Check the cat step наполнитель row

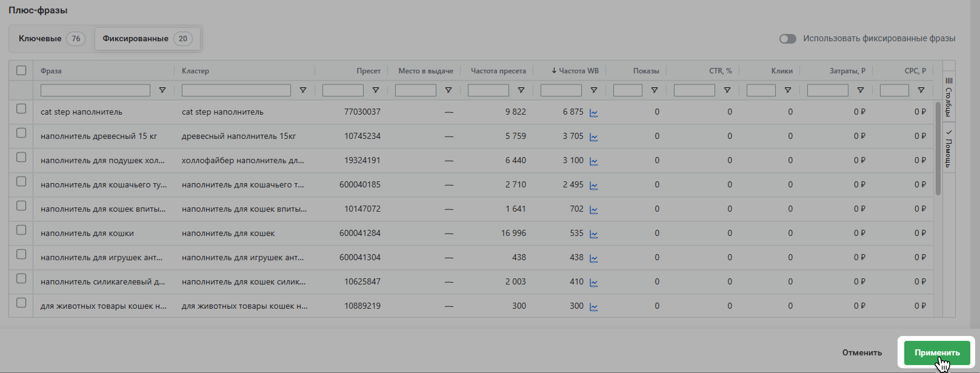(x=21, y=109)
